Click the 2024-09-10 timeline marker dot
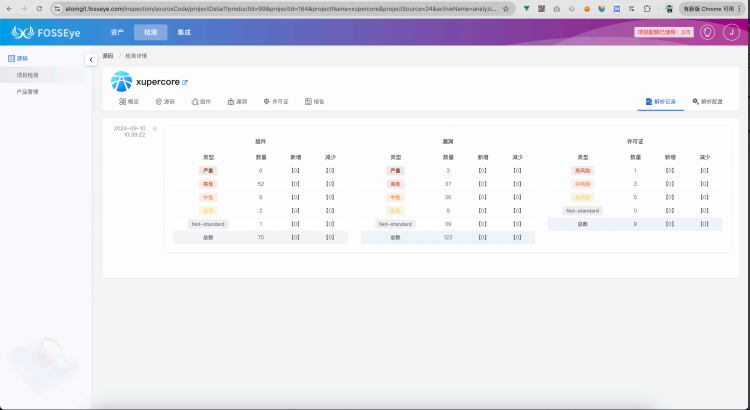Screen dimensions: 750x410 coord(154,129)
